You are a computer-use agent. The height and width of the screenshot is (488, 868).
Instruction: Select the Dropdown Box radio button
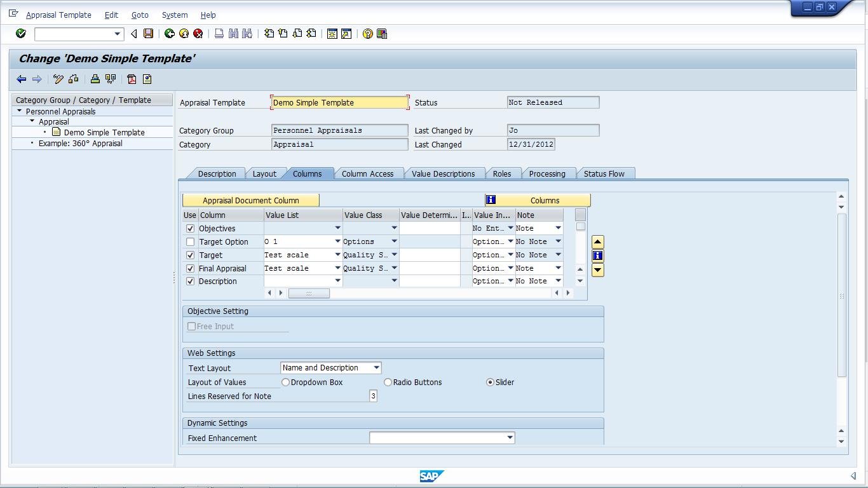[285, 383]
